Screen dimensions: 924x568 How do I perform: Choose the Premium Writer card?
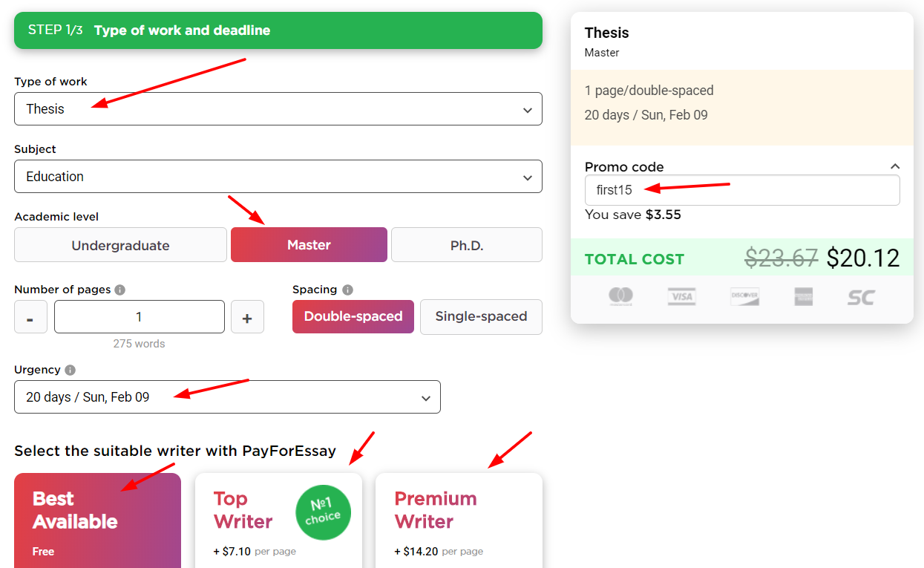coord(459,520)
